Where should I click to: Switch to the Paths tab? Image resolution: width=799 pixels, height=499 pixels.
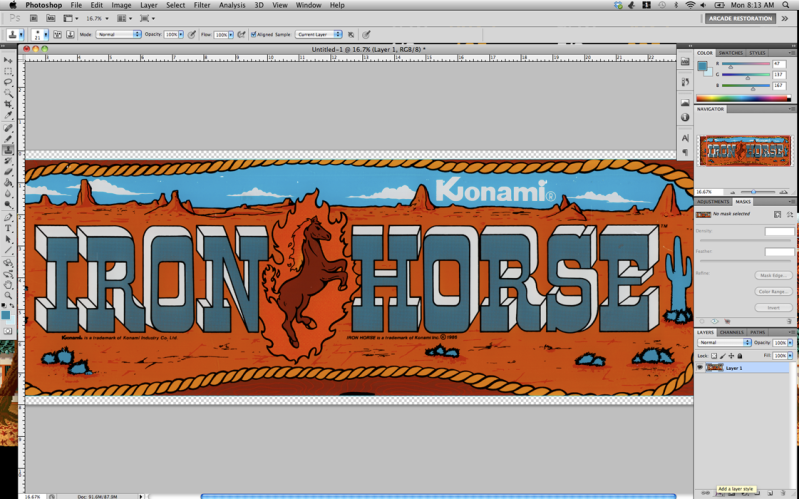pos(758,332)
